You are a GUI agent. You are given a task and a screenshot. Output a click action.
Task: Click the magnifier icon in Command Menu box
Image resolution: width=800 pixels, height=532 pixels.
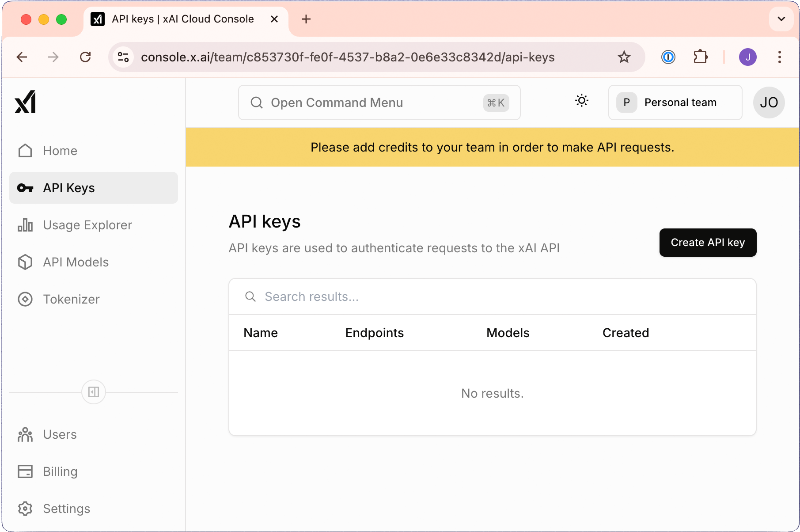257,103
